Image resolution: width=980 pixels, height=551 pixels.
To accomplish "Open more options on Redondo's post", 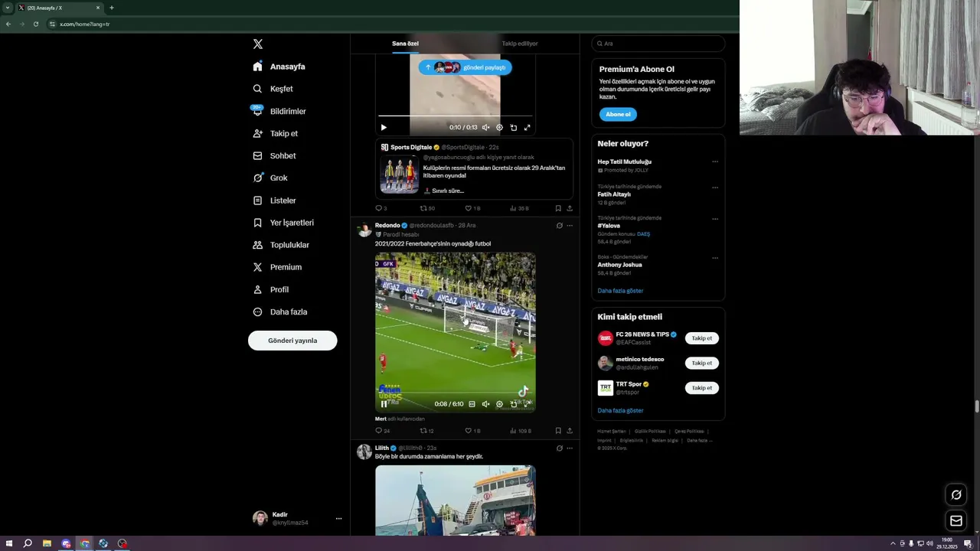I will point(570,226).
